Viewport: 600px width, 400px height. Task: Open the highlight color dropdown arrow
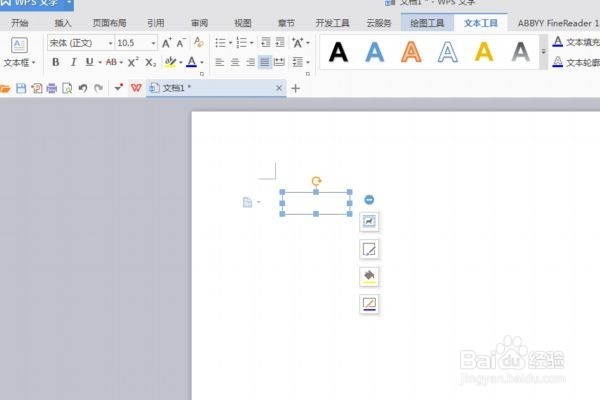[181, 62]
